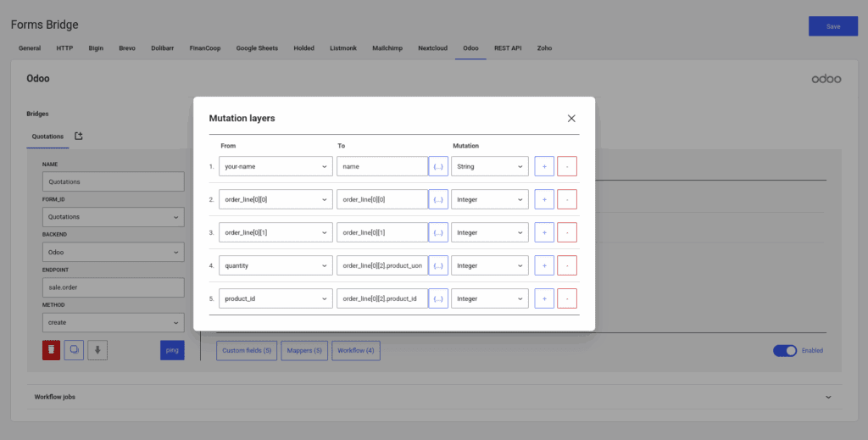Open expression editor for your-name row
This screenshot has height=440, width=868.
(x=438, y=166)
